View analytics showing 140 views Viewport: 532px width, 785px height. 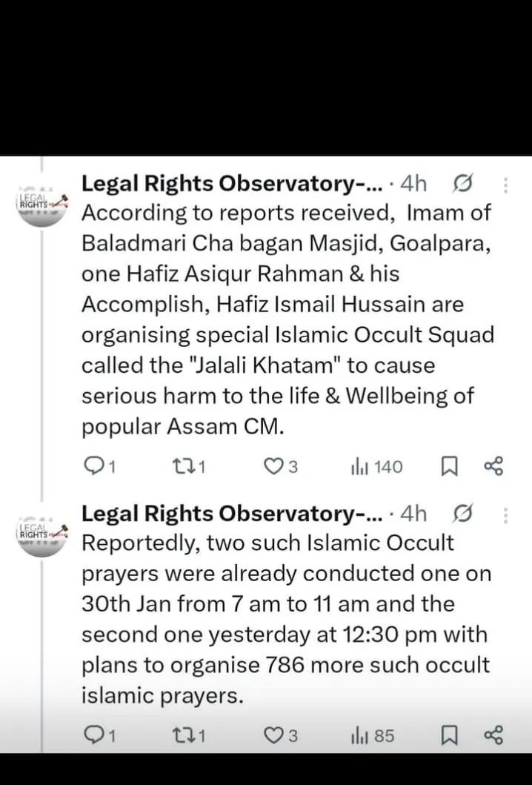376,466
